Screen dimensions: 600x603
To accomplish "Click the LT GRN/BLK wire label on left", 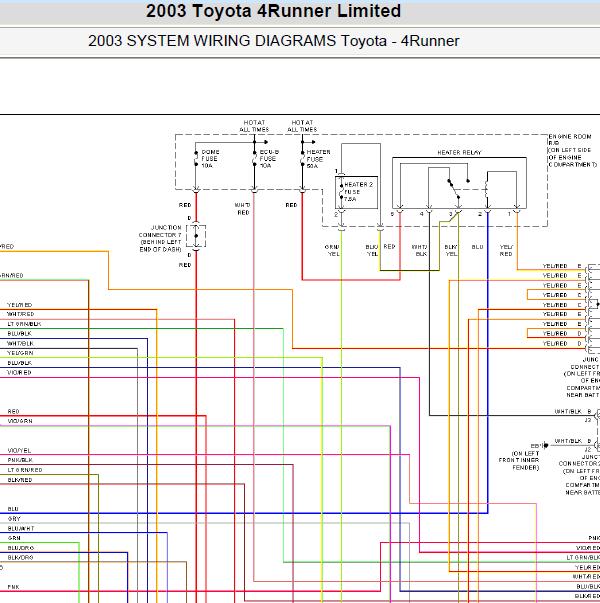I will point(24,324).
